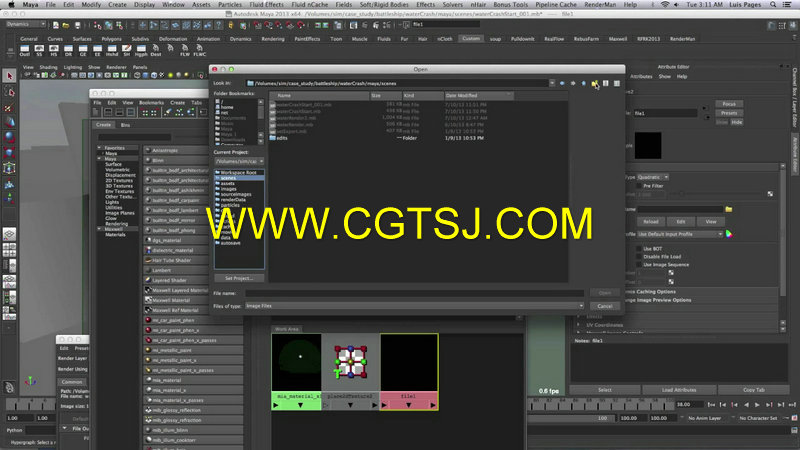Click the Reload button in Attribute Editor
This screenshot has width=800, height=450.
click(651, 221)
